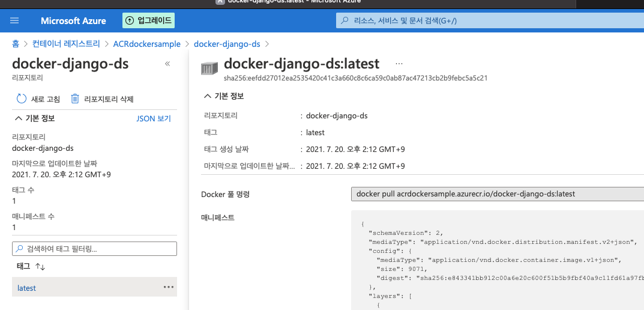Click the trash icon for 리포지토리 삭제
Screen dimensions: 644x310
[x=75, y=99]
